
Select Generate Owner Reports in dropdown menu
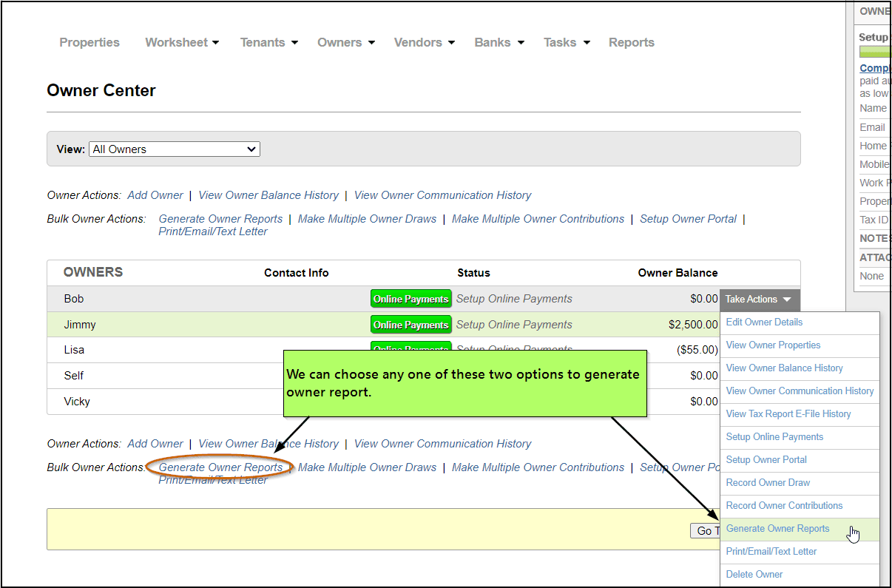[777, 529]
